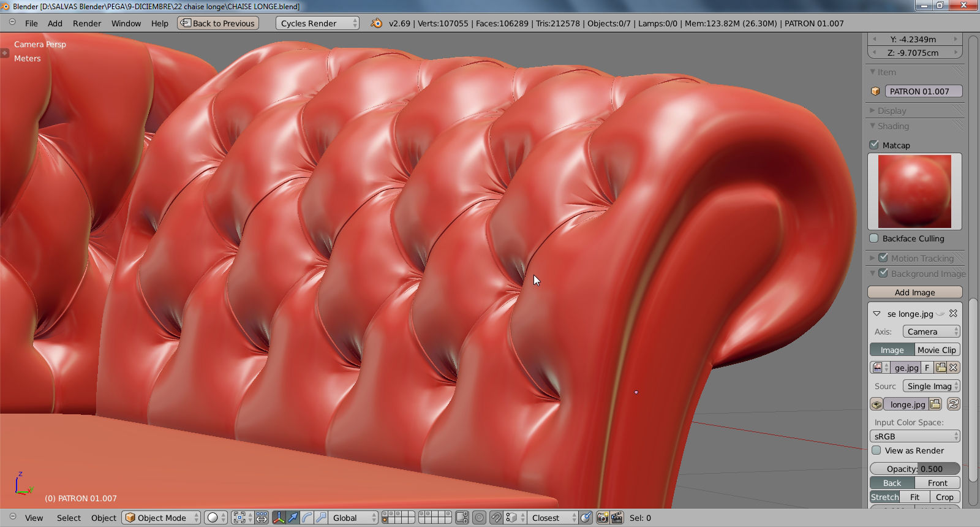Open the pivot point selector
Image resolution: width=980 pixels, height=527 pixels.
pos(242,518)
